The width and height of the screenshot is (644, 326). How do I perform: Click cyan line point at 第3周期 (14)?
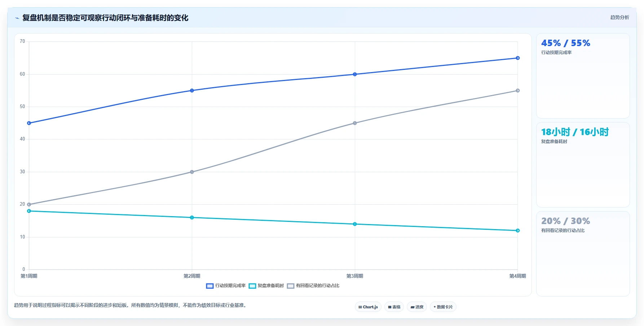[355, 224]
